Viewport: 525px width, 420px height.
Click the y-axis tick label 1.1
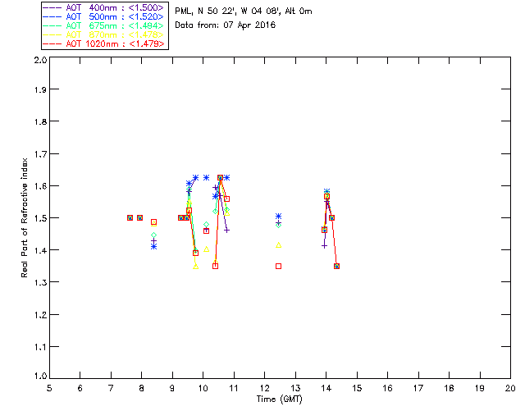click(40, 347)
